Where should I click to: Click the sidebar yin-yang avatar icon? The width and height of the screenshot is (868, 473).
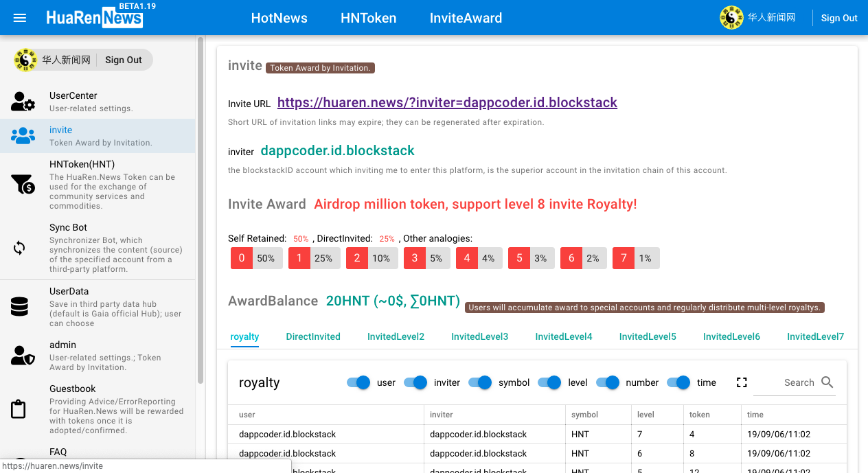coord(25,60)
